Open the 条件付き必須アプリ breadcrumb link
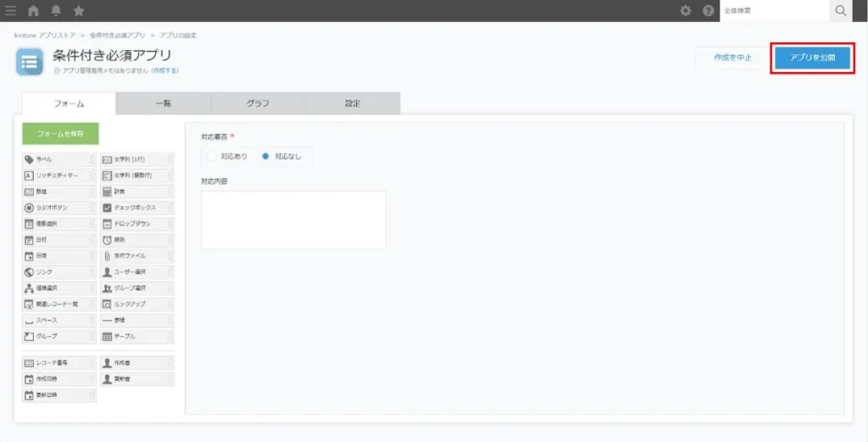The image size is (868, 442). [117, 36]
